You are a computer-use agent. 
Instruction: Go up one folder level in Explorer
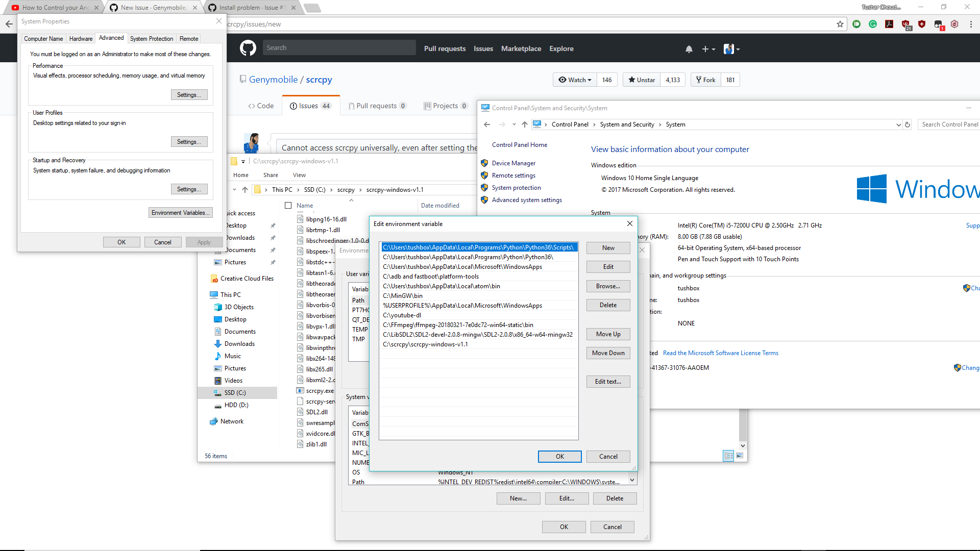coord(245,190)
